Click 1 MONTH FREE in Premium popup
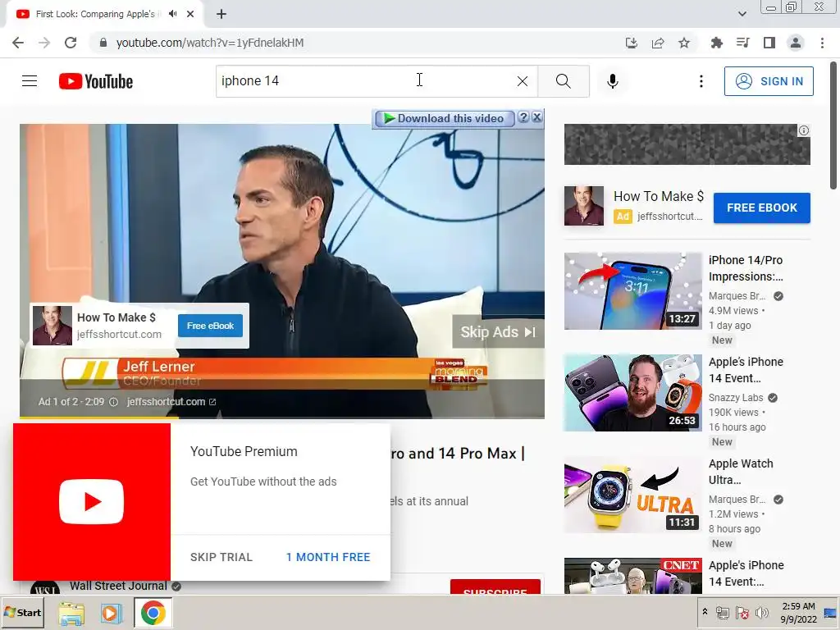840x630 pixels. pos(328,557)
